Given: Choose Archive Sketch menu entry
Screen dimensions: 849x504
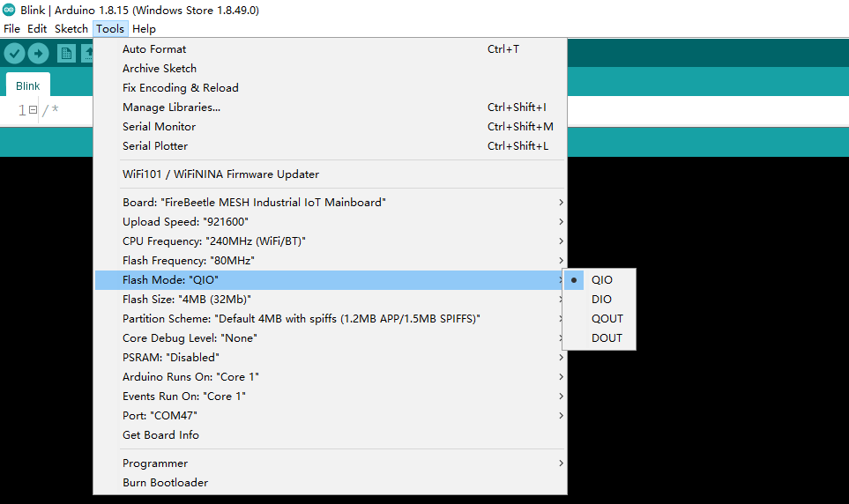Looking at the screenshot, I should click(x=331, y=69).
